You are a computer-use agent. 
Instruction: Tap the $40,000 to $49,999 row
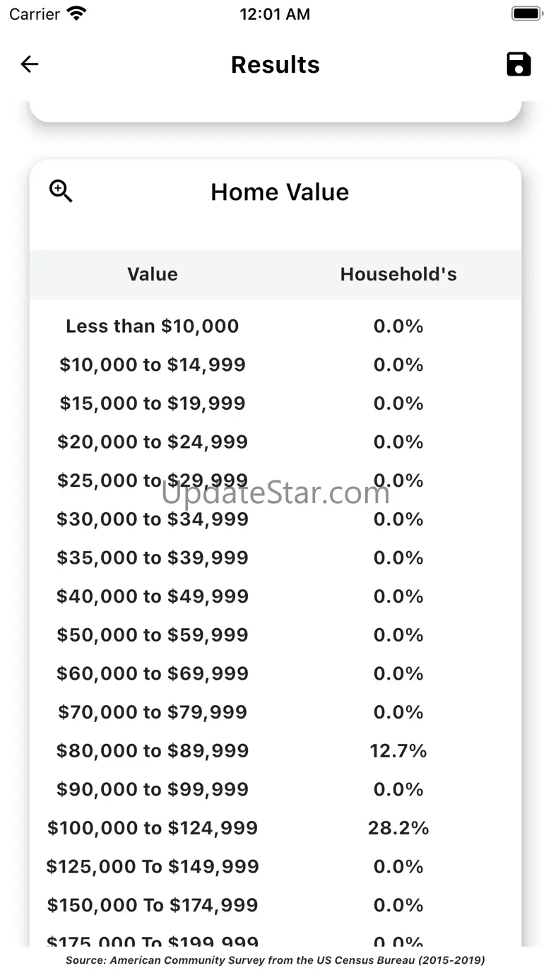pyautogui.click(x=153, y=596)
